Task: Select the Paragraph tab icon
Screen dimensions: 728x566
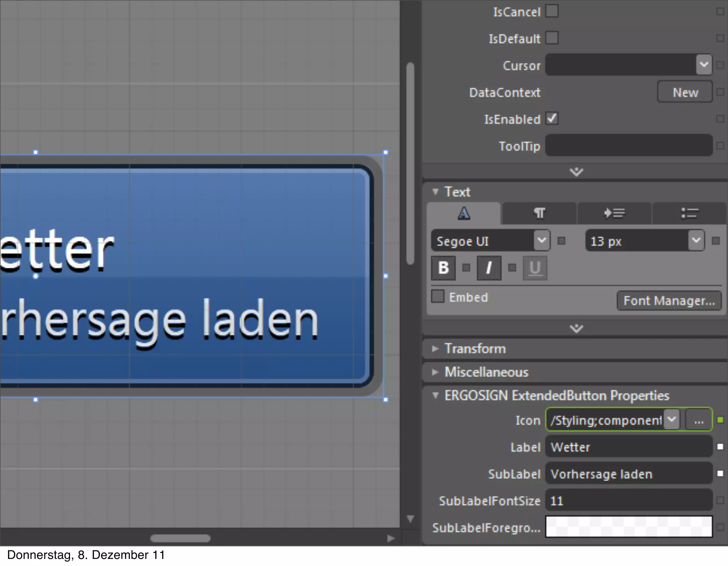Action: pyautogui.click(x=539, y=214)
